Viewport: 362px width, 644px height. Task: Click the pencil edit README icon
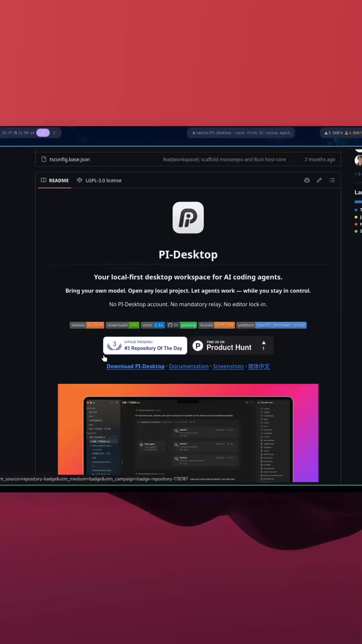pyautogui.click(x=319, y=180)
